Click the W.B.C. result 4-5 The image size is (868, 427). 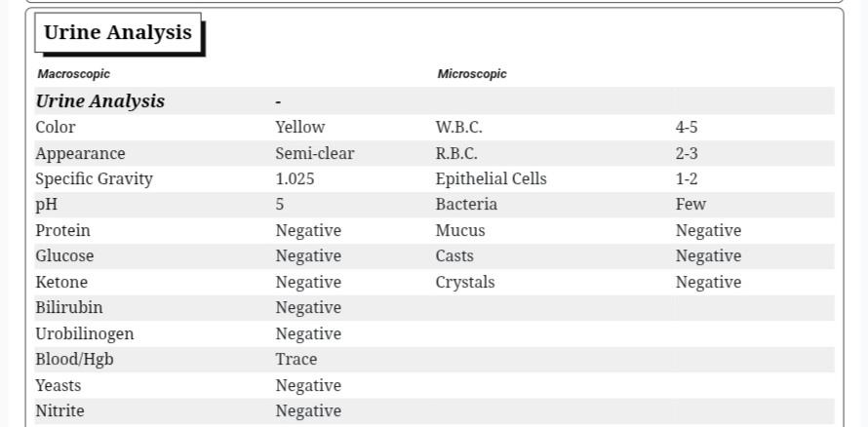pyautogui.click(x=687, y=127)
